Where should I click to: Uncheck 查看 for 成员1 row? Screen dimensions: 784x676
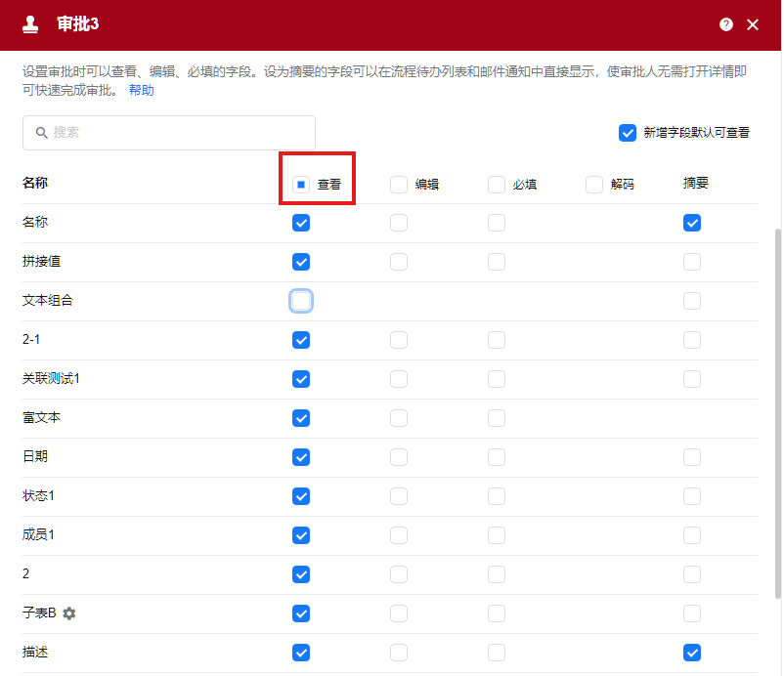(301, 535)
